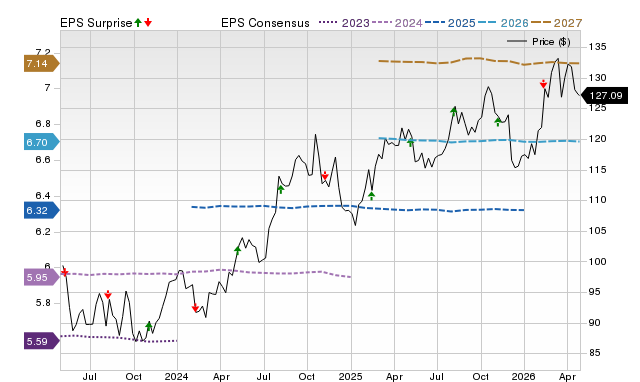The height and width of the screenshot is (382, 640).
Task: Click the dark blue 6.32 consensus tag
Action: 42,210
